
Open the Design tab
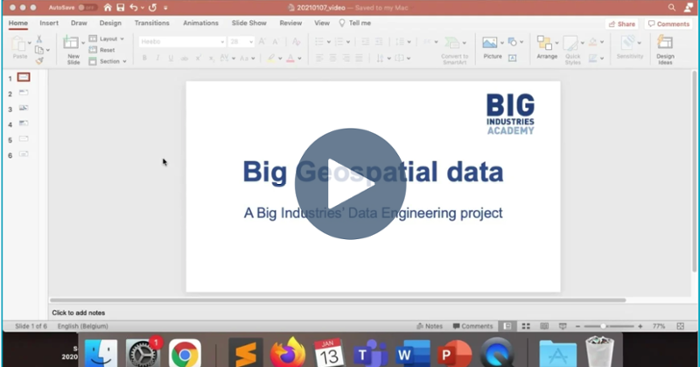[x=110, y=23]
